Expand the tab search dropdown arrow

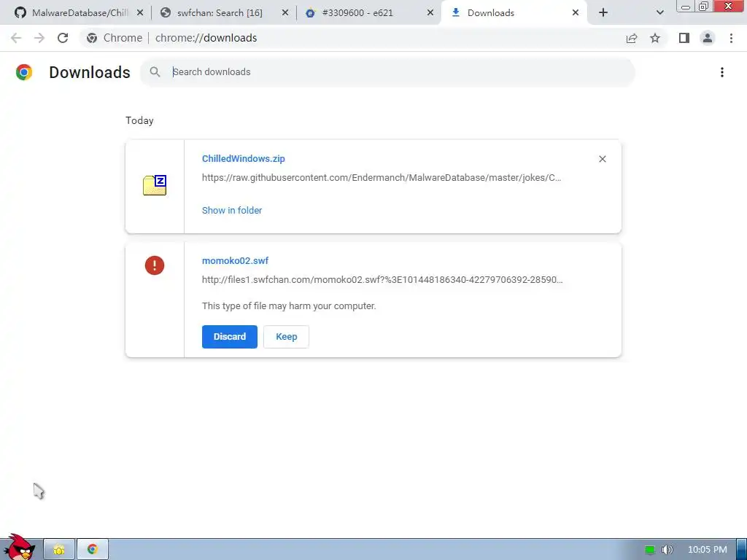(659, 13)
